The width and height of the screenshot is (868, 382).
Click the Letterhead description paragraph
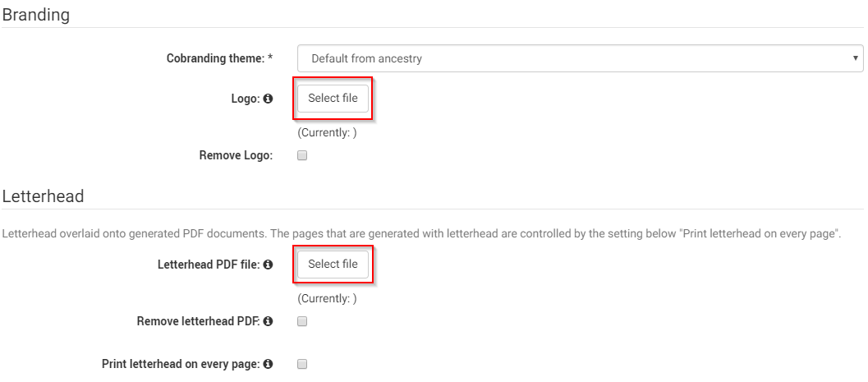tap(422, 233)
